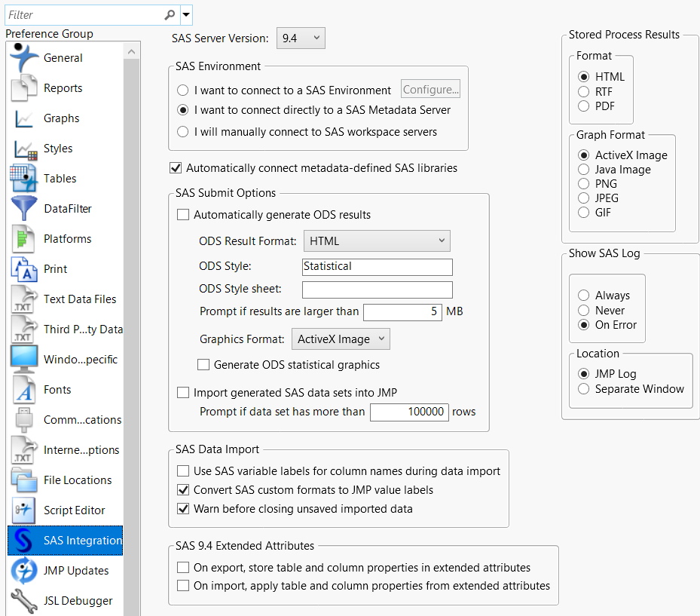Enable Automatically generate ODS results
The image size is (700, 616).
[183, 215]
